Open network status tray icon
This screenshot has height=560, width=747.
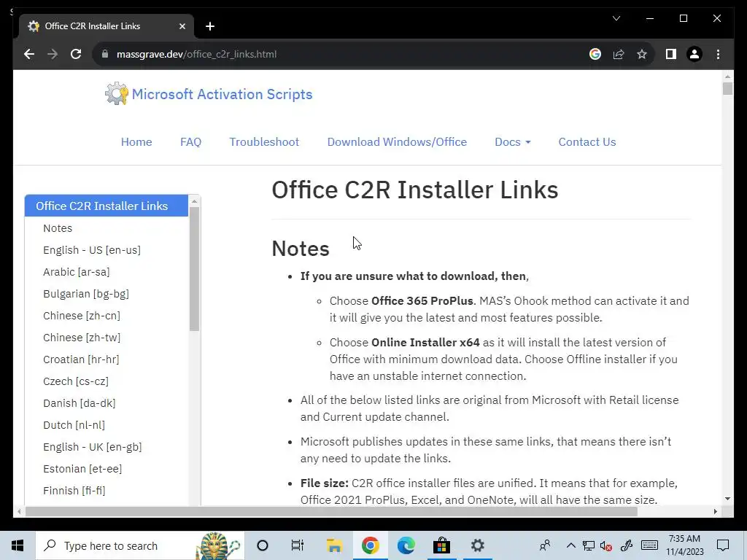point(589,545)
